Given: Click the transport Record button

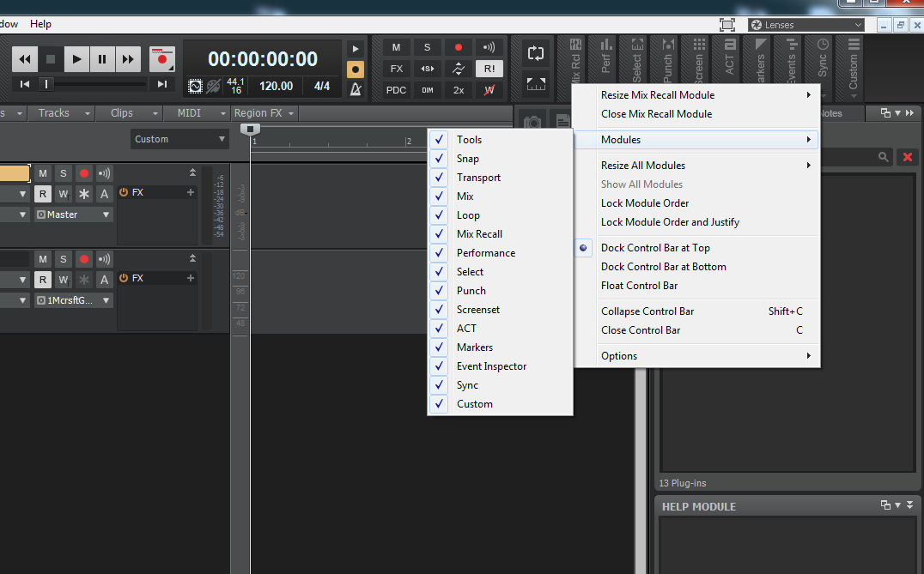Looking at the screenshot, I should click(x=161, y=59).
